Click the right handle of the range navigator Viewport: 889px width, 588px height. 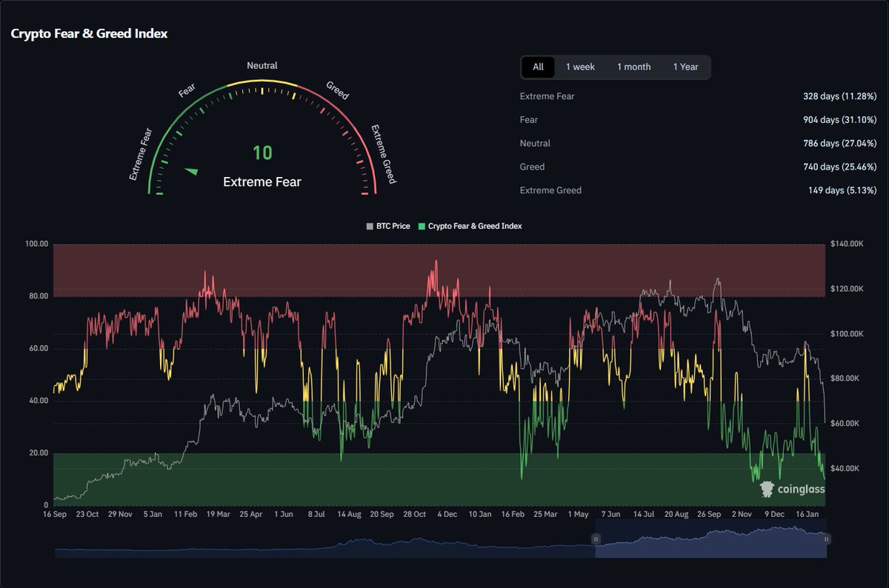click(825, 539)
